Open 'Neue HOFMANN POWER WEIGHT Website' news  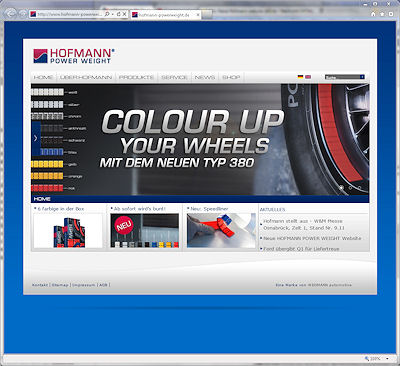[x=312, y=238]
